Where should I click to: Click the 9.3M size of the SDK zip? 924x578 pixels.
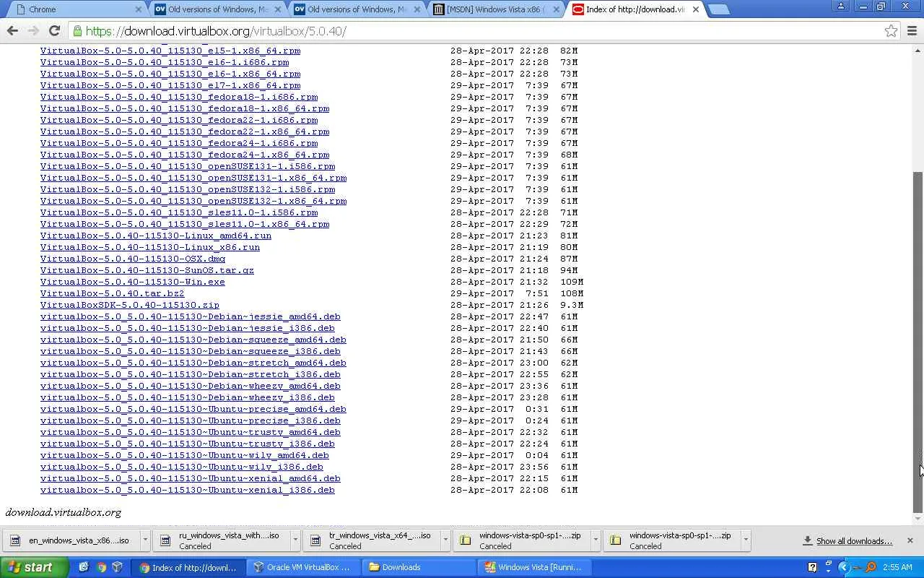point(572,305)
